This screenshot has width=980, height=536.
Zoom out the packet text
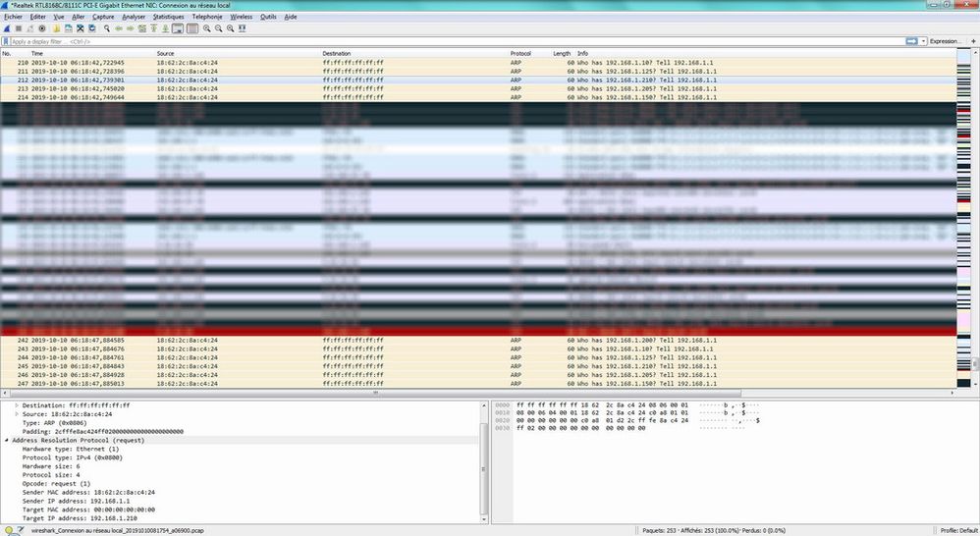[219, 28]
